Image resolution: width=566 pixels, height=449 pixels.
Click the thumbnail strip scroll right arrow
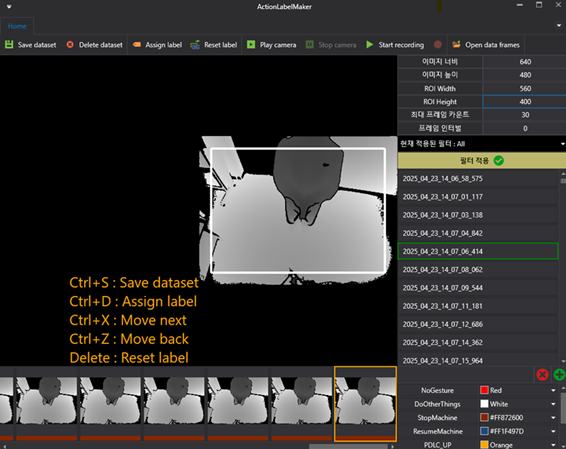click(392, 446)
